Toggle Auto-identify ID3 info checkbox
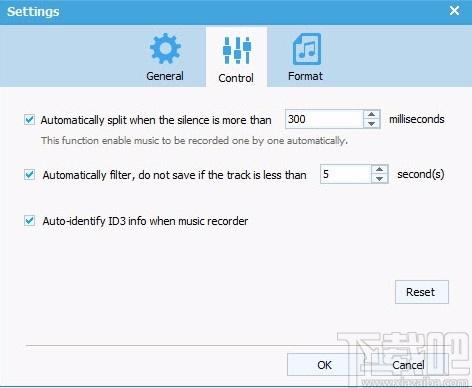This screenshot has height=388, width=472. pyautogui.click(x=29, y=220)
